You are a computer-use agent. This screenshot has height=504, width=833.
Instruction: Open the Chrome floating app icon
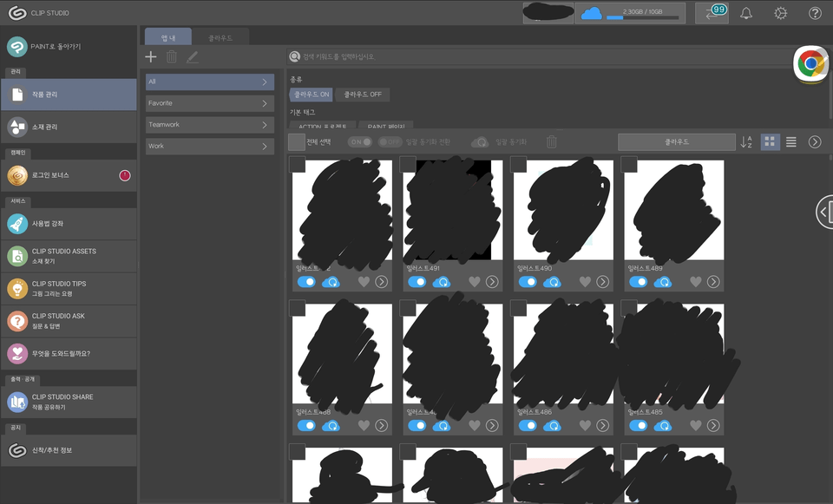click(810, 64)
